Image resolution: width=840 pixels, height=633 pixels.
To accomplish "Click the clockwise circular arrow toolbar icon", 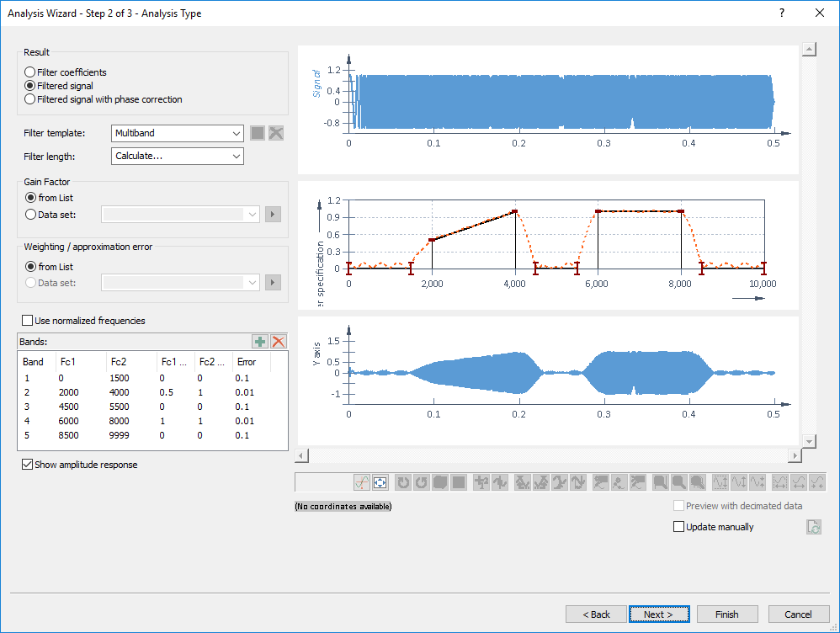I will point(403,482).
